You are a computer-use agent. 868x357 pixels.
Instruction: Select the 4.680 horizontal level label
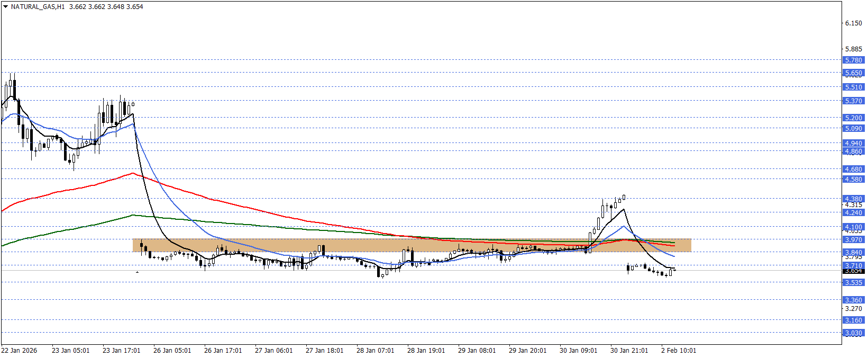click(x=853, y=169)
